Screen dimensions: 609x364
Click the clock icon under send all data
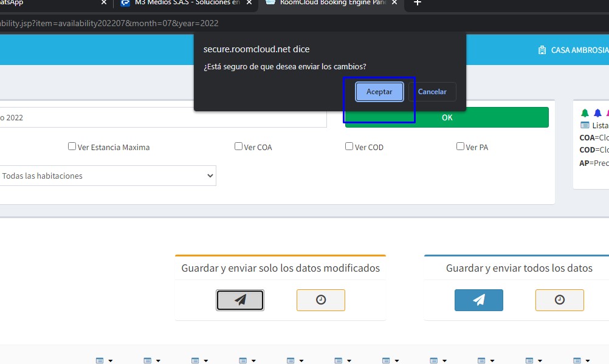coord(559,300)
